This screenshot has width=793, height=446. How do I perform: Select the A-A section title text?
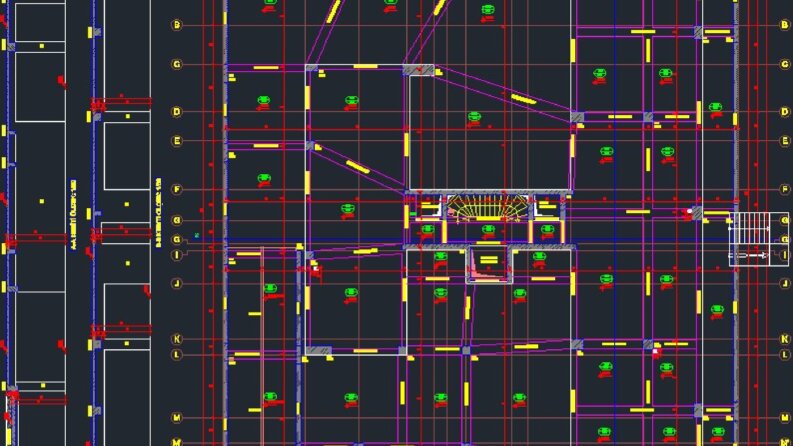click(x=74, y=214)
